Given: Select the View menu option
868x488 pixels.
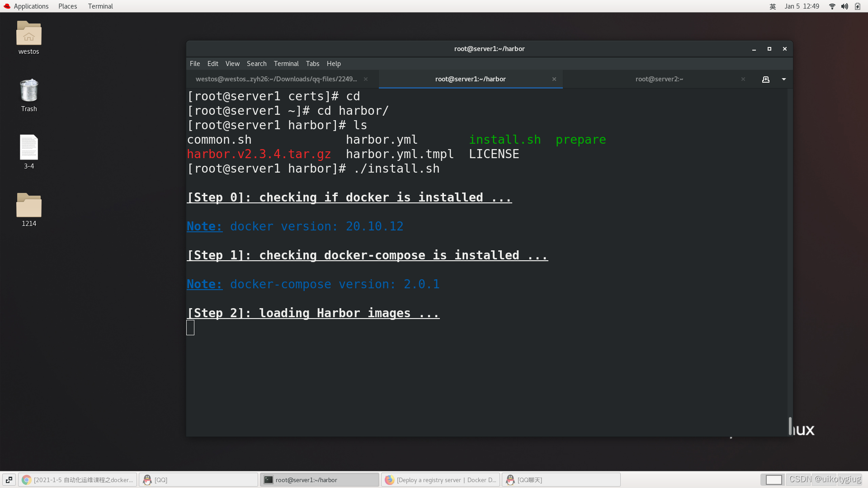Looking at the screenshot, I should tap(232, 63).
